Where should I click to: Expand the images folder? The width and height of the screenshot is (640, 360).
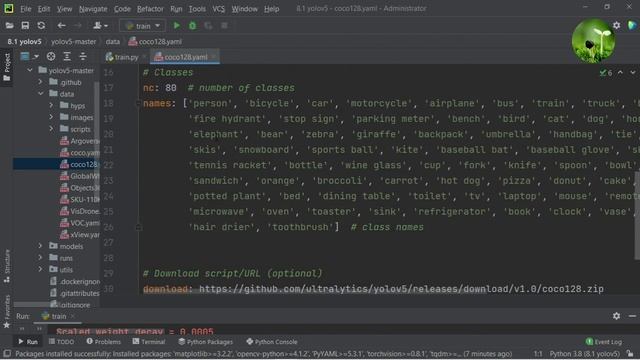point(51,117)
